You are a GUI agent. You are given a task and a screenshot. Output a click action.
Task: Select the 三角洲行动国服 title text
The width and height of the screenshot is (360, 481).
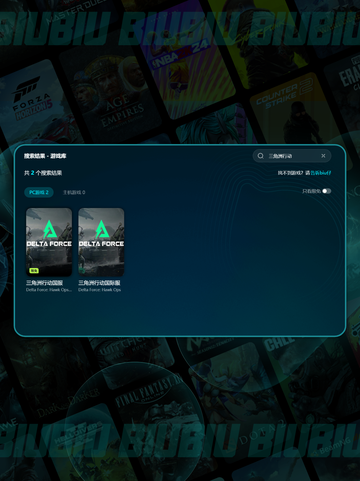44,283
